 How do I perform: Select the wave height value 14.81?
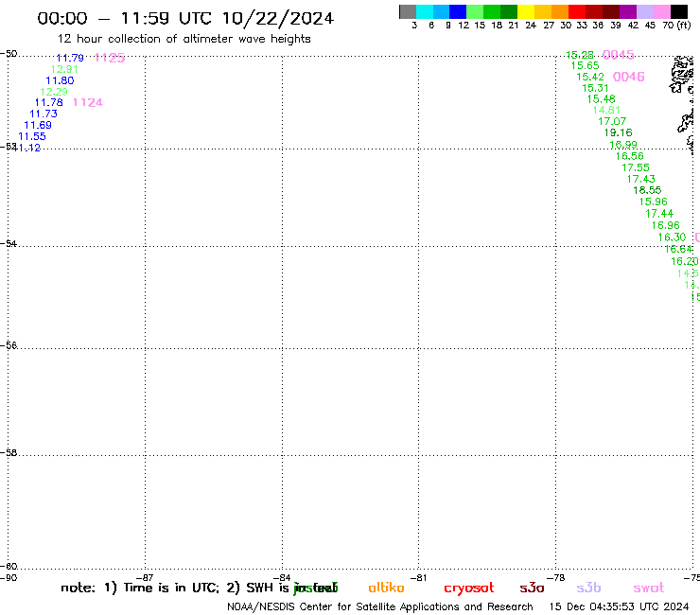click(x=606, y=110)
